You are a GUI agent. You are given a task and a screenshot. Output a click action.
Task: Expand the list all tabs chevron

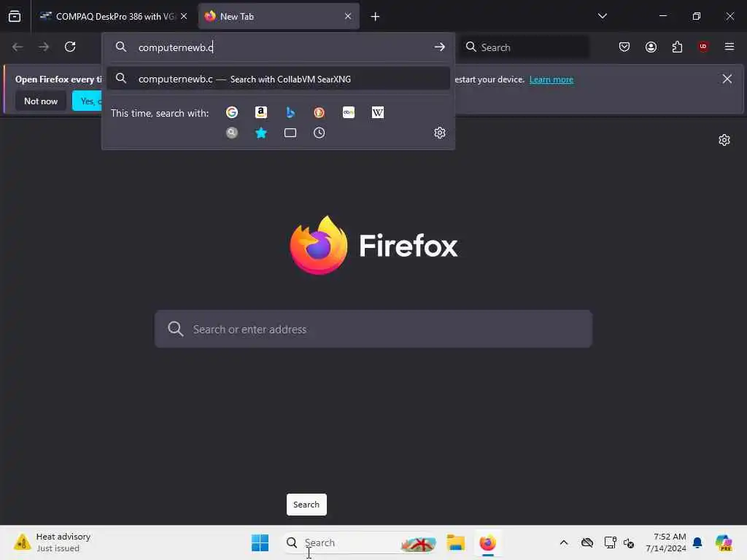tap(603, 16)
